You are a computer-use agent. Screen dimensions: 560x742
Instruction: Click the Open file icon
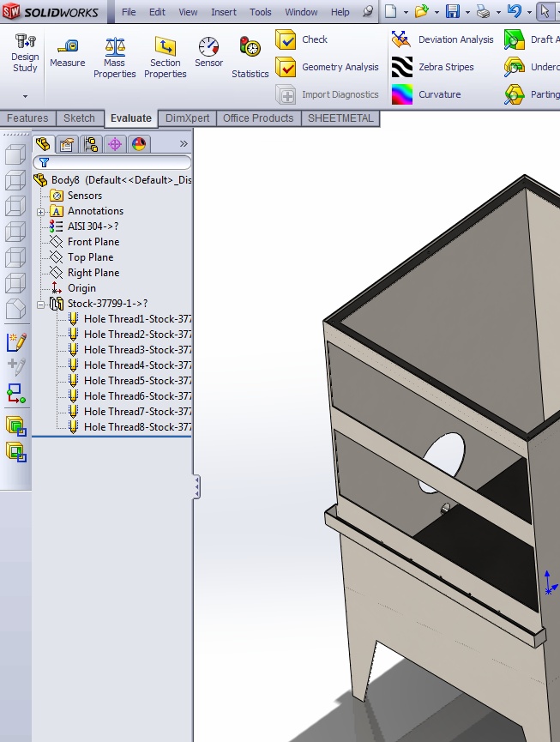[421, 11]
